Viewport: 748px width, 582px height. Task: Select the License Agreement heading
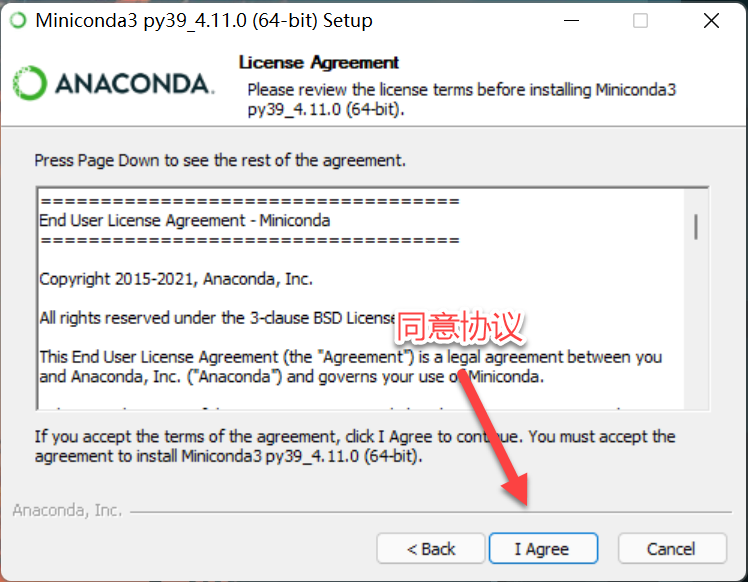coord(319,62)
